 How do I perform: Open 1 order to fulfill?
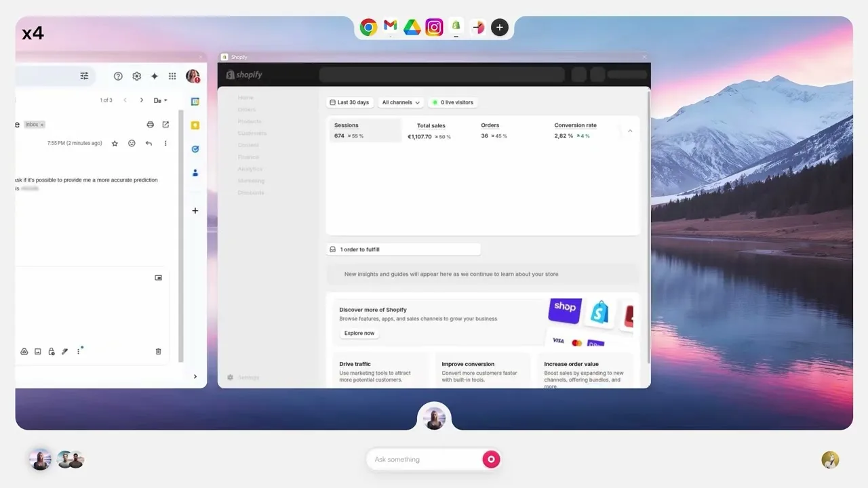point(403,249)
